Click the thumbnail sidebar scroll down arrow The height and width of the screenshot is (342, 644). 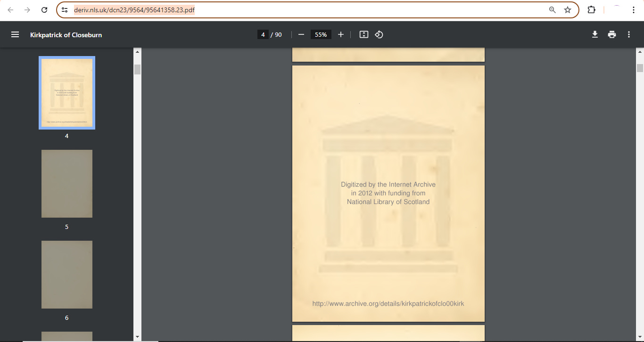(137, 336)
